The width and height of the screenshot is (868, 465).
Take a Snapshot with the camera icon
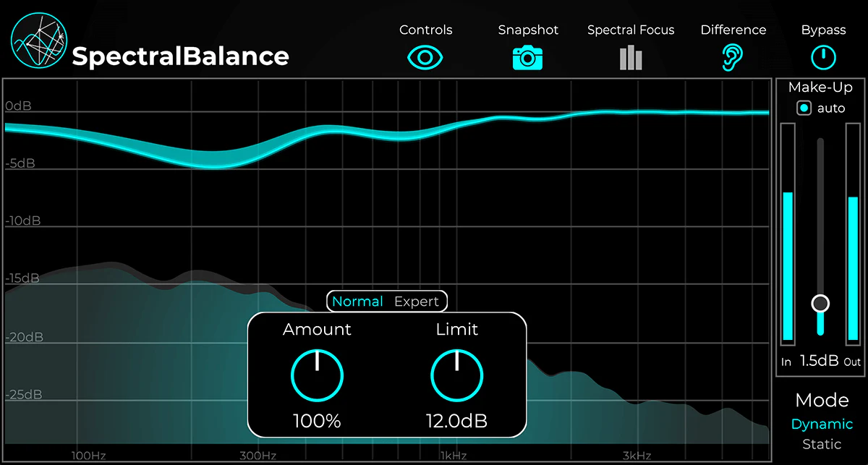point(528,57)
